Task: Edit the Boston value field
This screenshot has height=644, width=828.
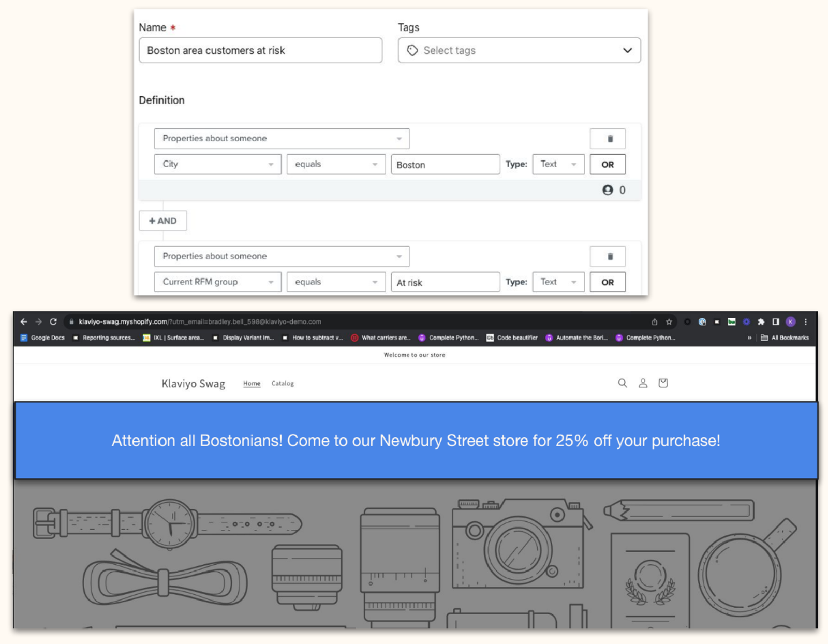Action: (x=446, y=165)
